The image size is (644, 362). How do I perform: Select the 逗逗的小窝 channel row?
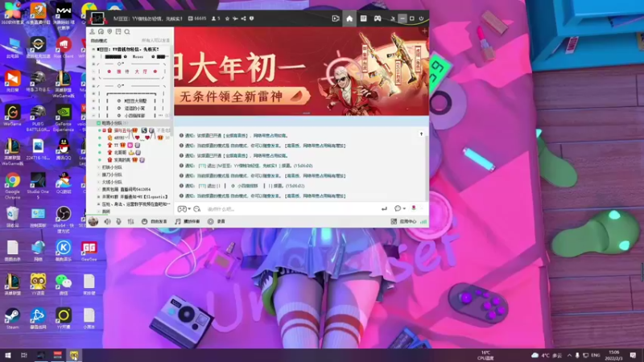pos(134,108)
